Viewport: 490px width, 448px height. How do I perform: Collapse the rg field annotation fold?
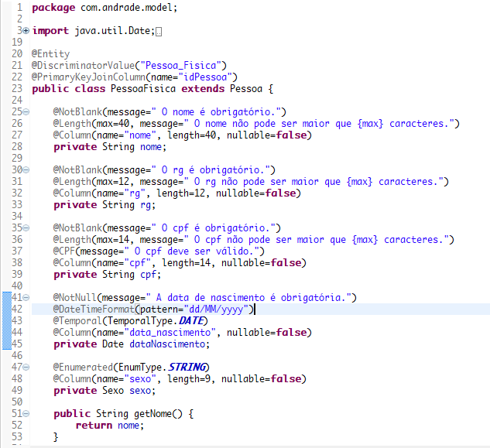point(26,170)
